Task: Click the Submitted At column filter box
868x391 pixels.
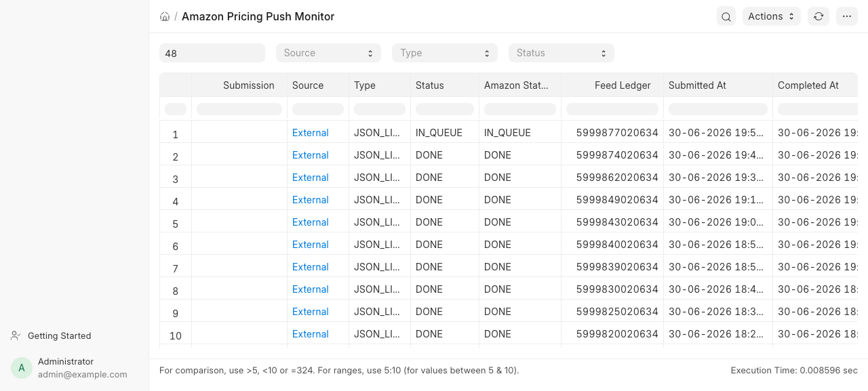Action: click(718, 109)
